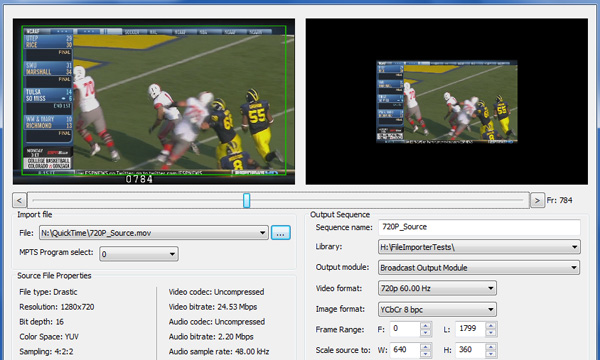Increase Frame Range first frame value

(425, 325)
